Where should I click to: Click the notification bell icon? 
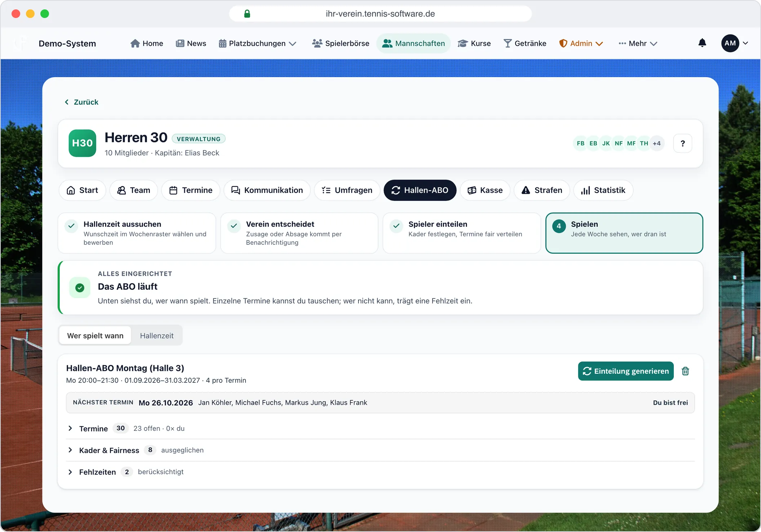tap(702, 43)
